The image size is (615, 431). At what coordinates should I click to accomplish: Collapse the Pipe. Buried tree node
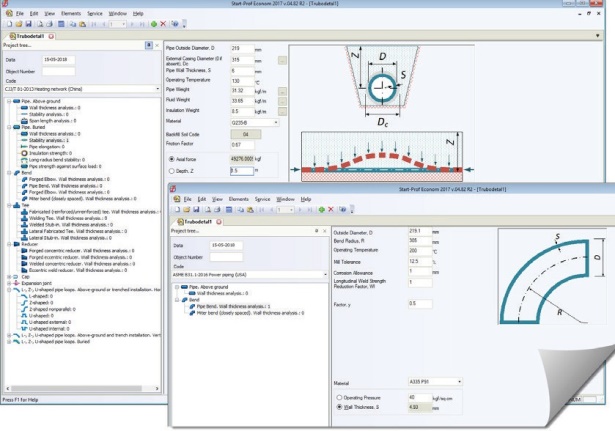[x=9, y=127]
